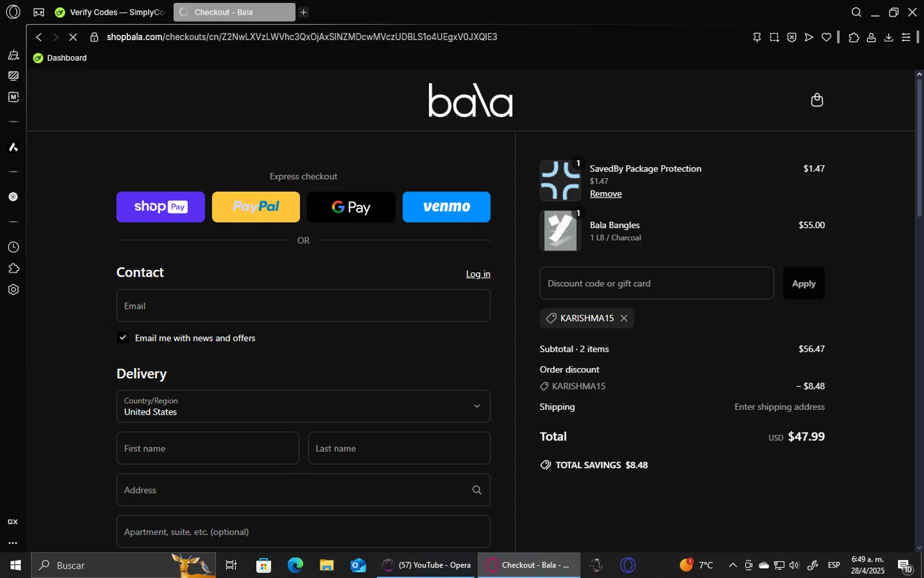View site security lock information
924x578 pixels.
point(94,37)
